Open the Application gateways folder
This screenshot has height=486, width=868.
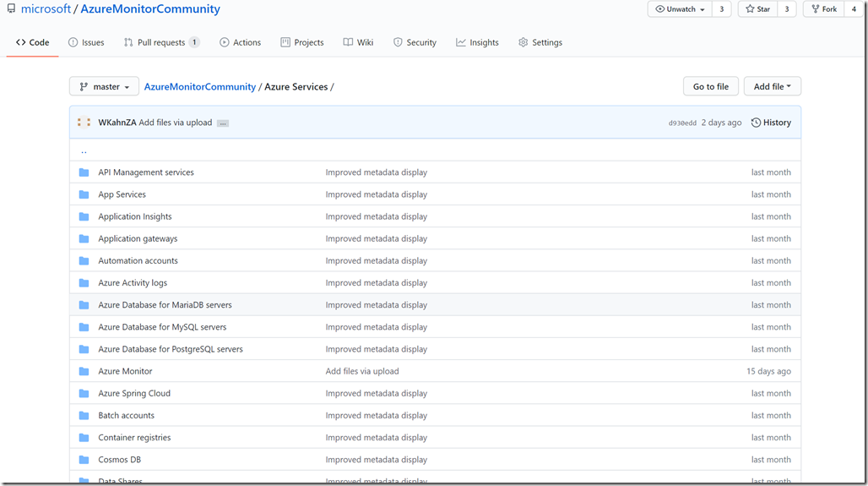[x=138, y=239]
